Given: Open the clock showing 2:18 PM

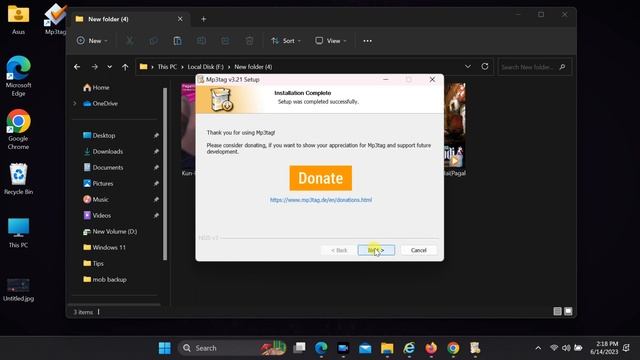Looking at the screenshot, I should coord(604,348).
